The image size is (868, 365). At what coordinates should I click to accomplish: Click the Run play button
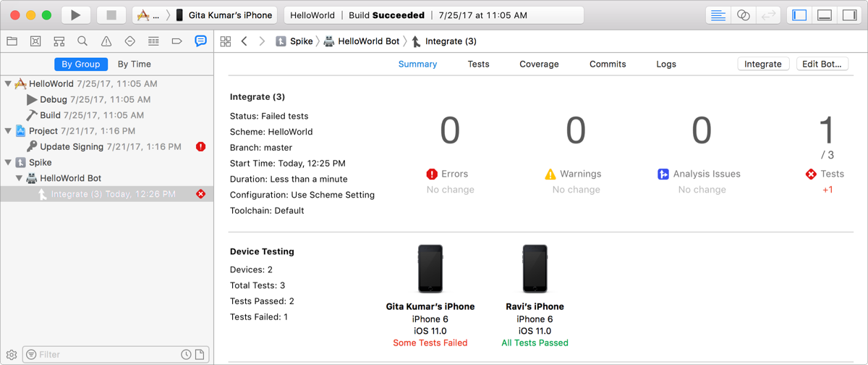coord(75,14)
